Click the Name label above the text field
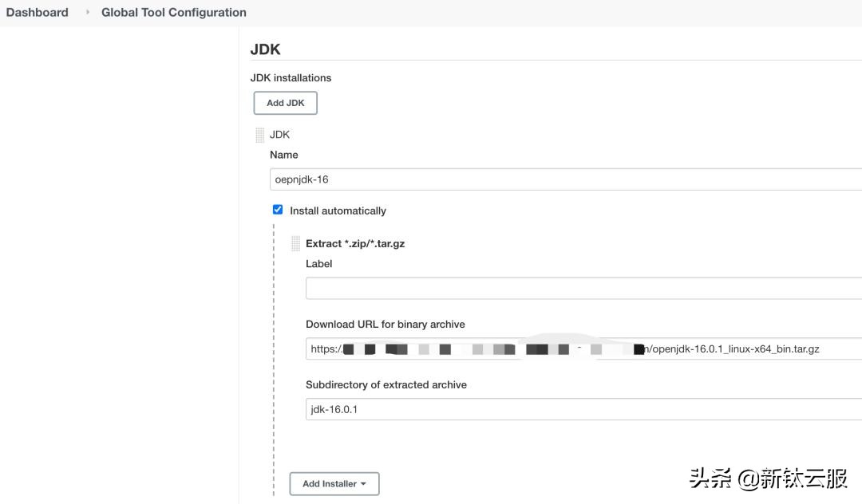This screenshot has width=862, height=504. (283, 154)
